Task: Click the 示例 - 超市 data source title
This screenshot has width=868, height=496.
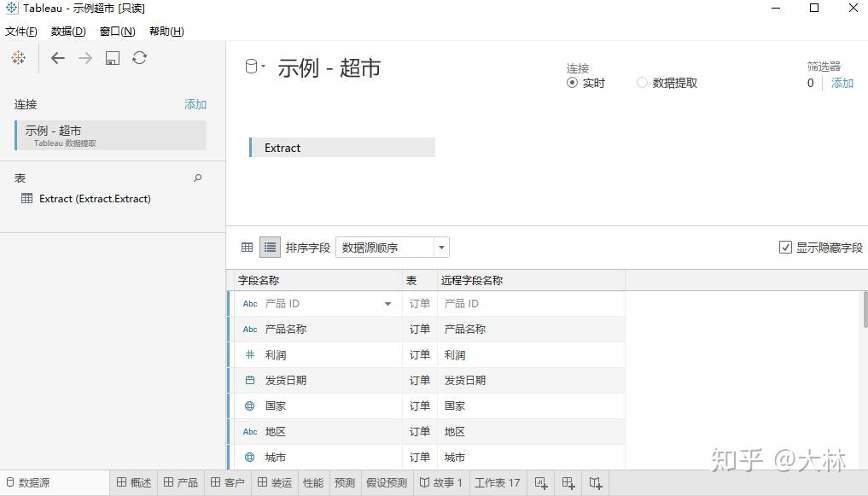Action: coord(329,68)
